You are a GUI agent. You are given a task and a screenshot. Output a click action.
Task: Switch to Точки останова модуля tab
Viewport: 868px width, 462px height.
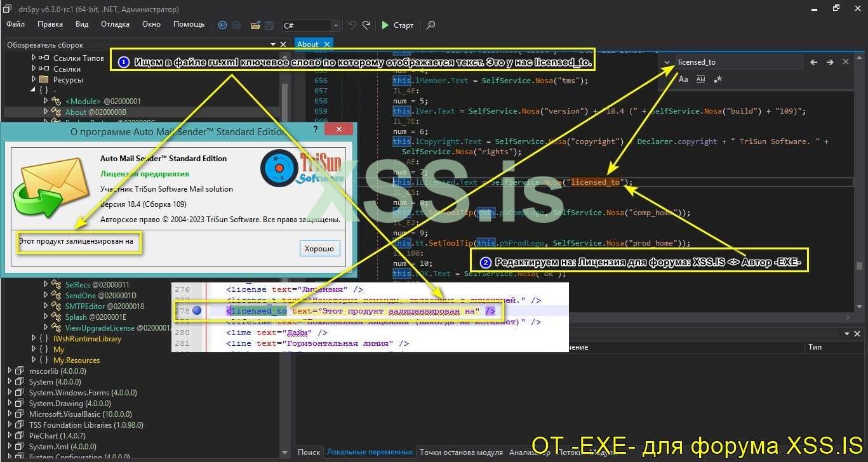point(462,452)
